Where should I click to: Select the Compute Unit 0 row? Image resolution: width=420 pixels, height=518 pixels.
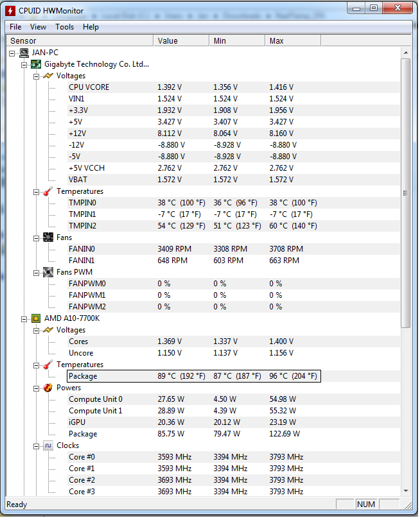(234, 399)
